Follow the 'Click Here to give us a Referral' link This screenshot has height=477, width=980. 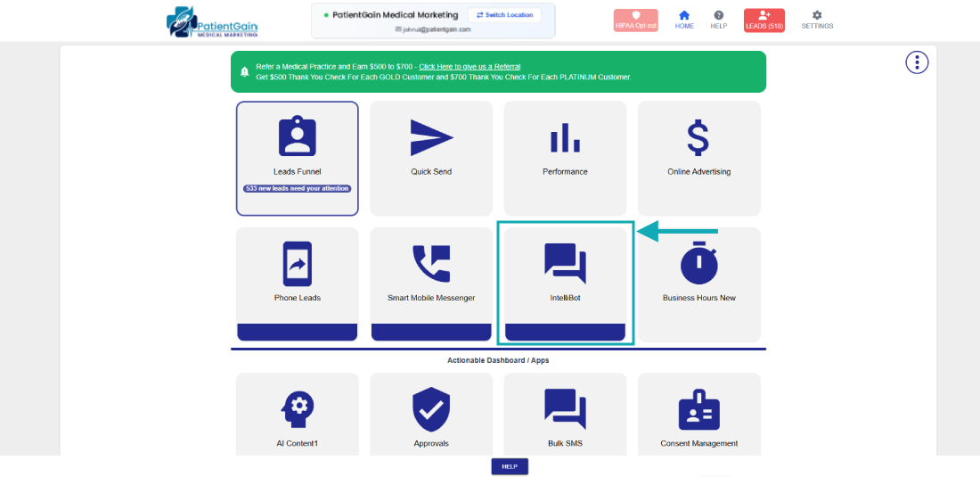[x=470, y=67]
